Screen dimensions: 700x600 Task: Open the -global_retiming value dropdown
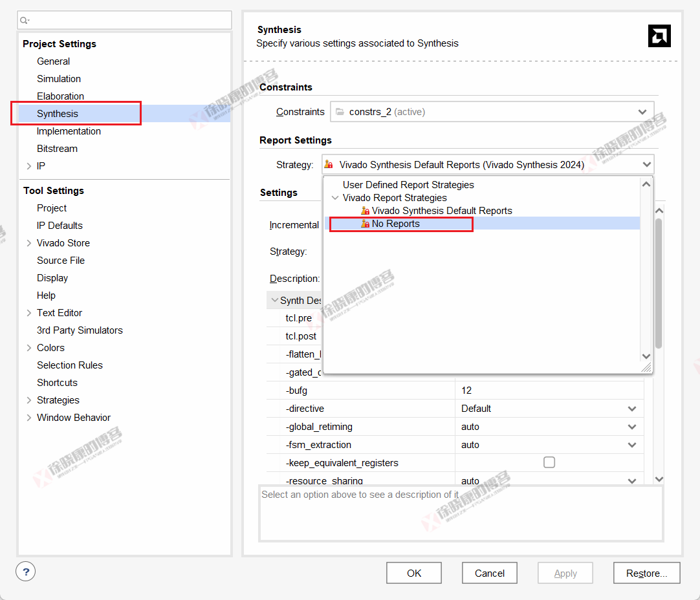[632, 427]
